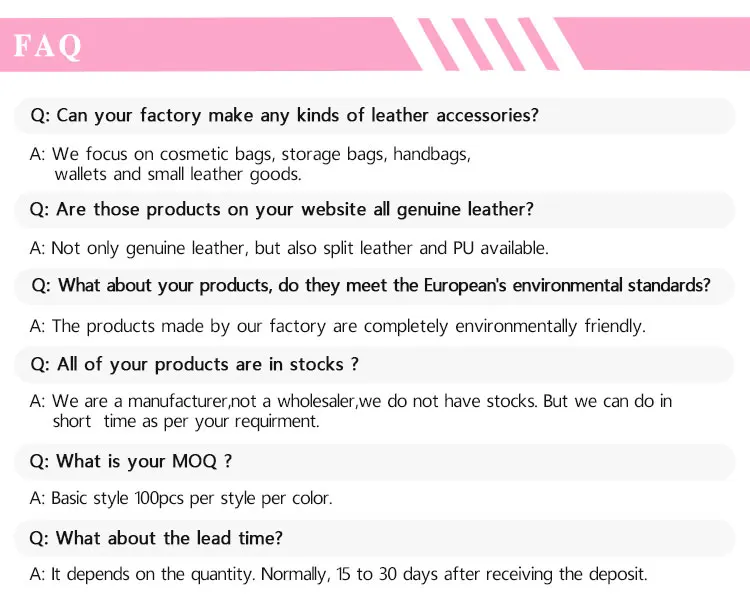Select the 15 to 30 days answer
This screenshot has width=750, height=611.
338,574
